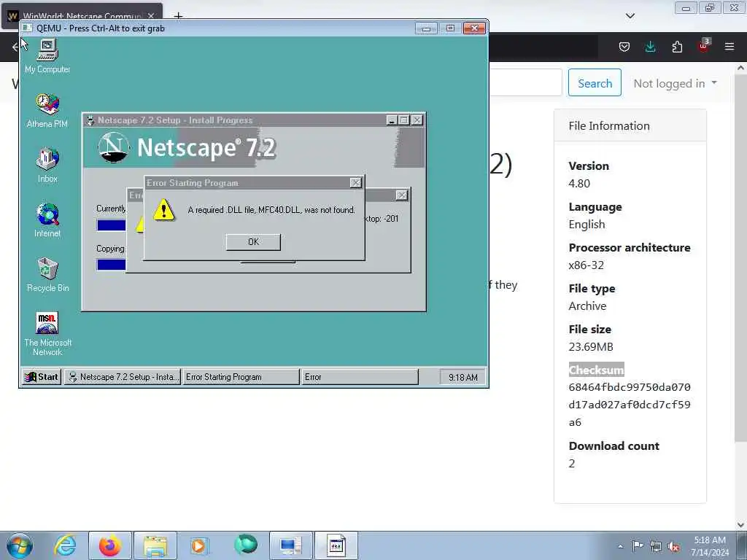Click the File size value 23.69MB
This screenshot has width=747, height=560.
pos(591,346)
